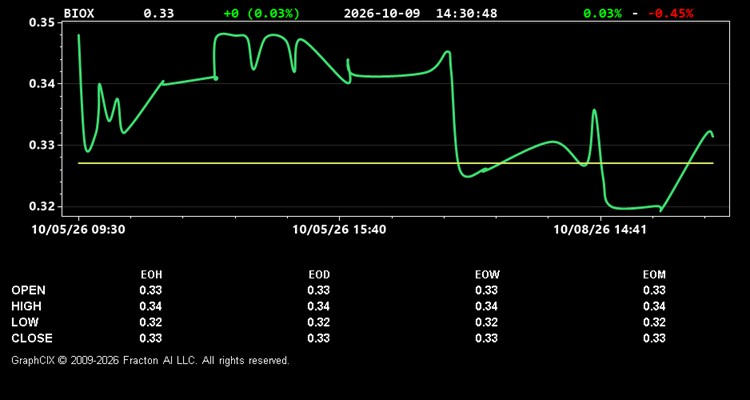Click the 10/05/26 15:40 x-axis label
The height and width of the screenshot is (400, 750).
[x=339, y=230]
